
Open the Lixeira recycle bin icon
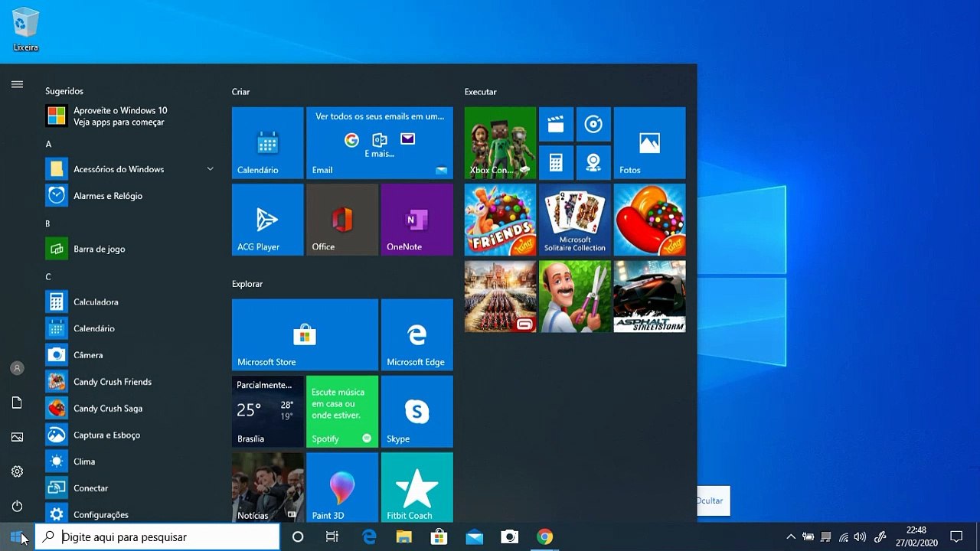pyautogui.click(x=25, y=31)
